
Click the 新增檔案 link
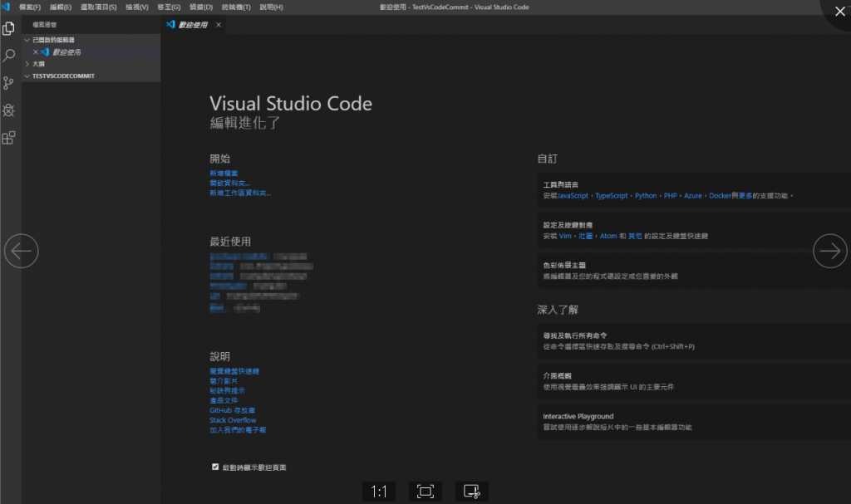(x=224, y=174)
